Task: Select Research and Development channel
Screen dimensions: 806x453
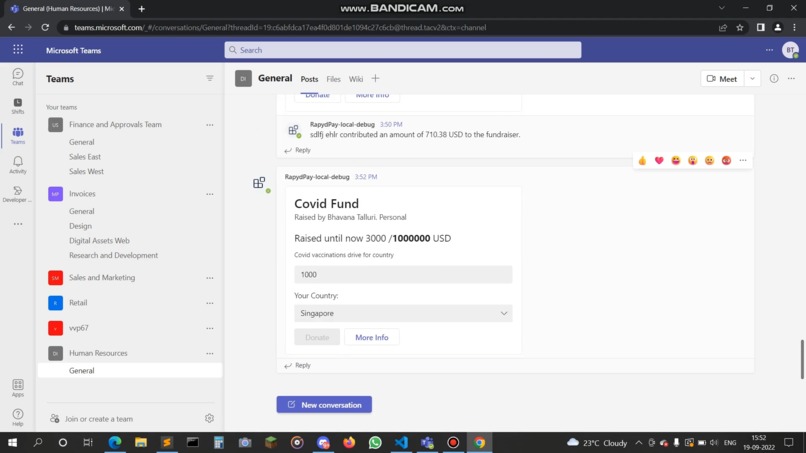Action: pyautogui.click(x=114, y=256)
